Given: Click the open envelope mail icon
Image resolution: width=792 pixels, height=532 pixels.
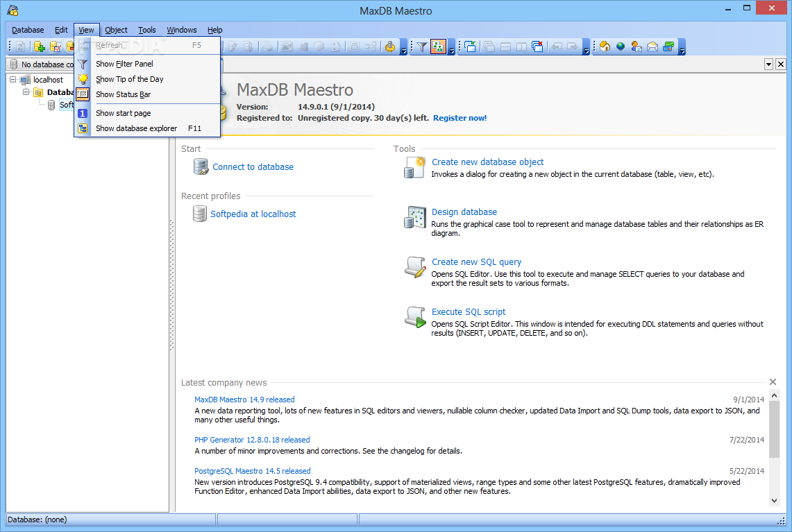Looking at the screenshot, I should click(652, 47).
